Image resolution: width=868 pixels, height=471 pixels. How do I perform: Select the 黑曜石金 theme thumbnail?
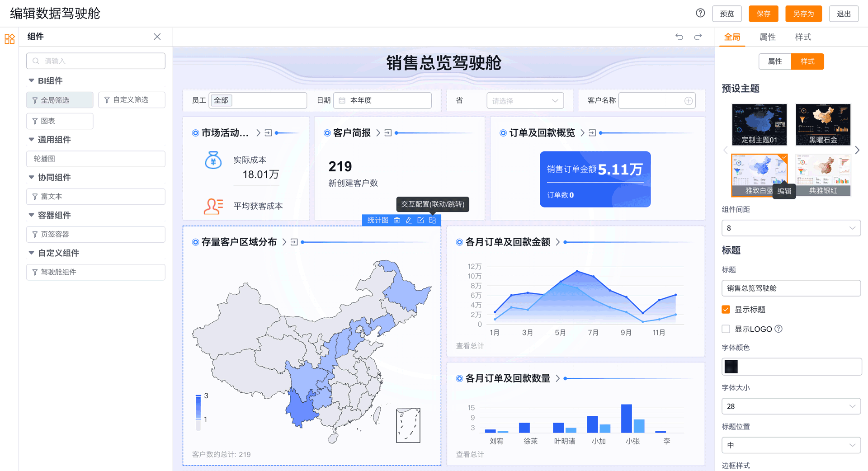point(823,125)
